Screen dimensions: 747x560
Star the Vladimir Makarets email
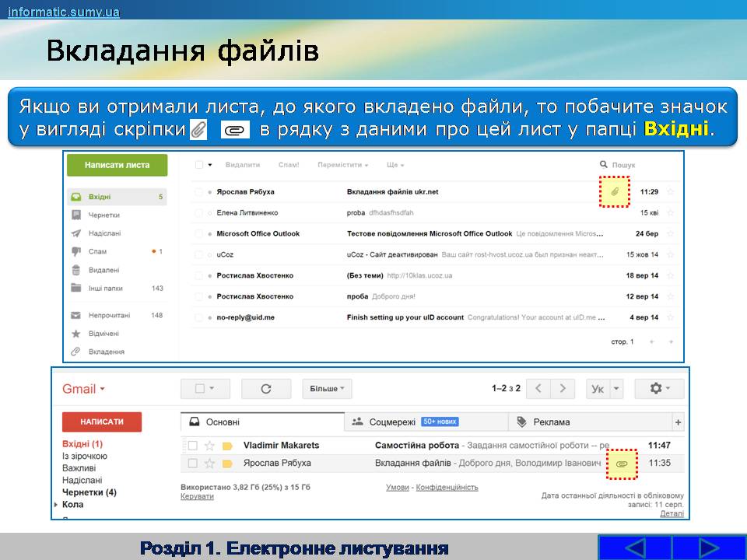pos(209,446)
